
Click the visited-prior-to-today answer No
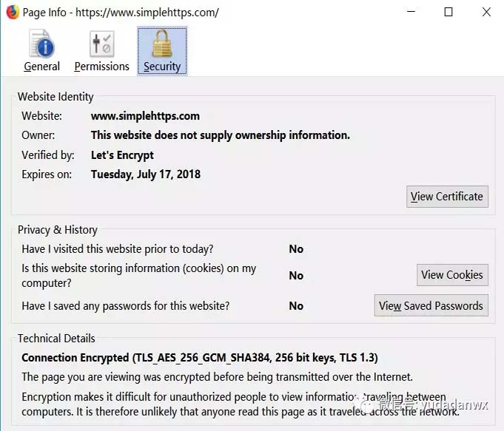pyautogui.click(x=296, y=249)
